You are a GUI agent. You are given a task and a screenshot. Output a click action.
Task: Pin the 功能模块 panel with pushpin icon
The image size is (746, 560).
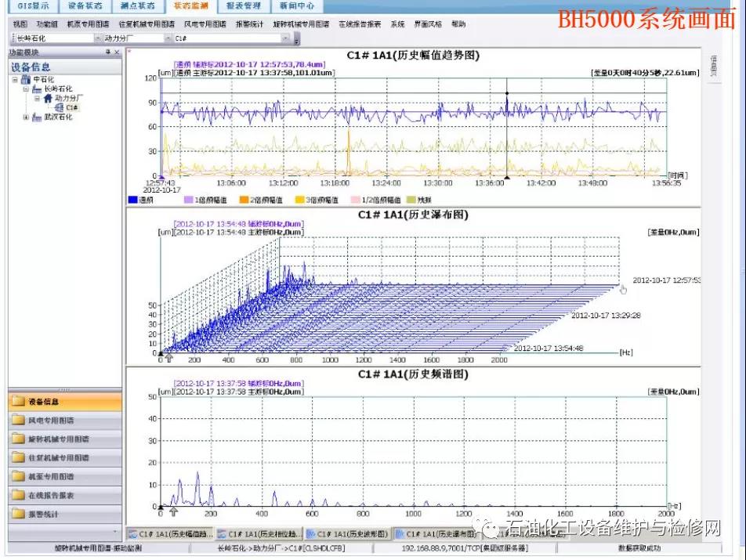tap(107, 52)
